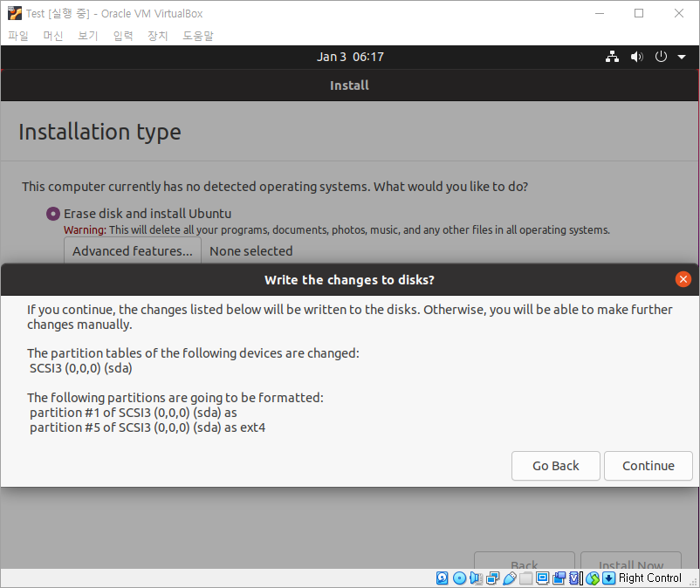Click VirtualBox USB devices status icon
700x588 pixels.
click(510, 578)
